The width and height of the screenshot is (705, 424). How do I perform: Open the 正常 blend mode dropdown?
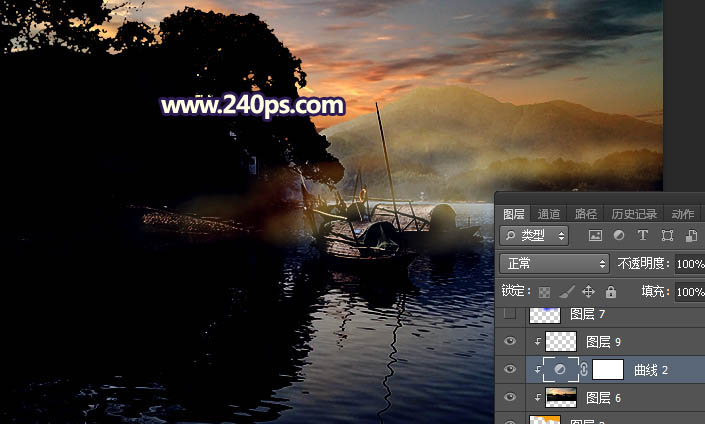tap(554, 264)
